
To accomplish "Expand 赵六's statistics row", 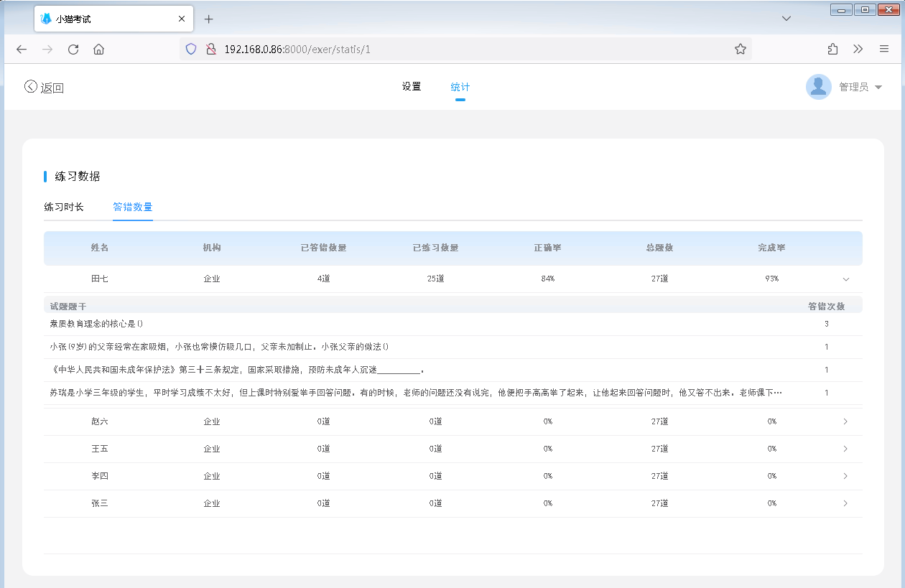I will tap(846, 421).
